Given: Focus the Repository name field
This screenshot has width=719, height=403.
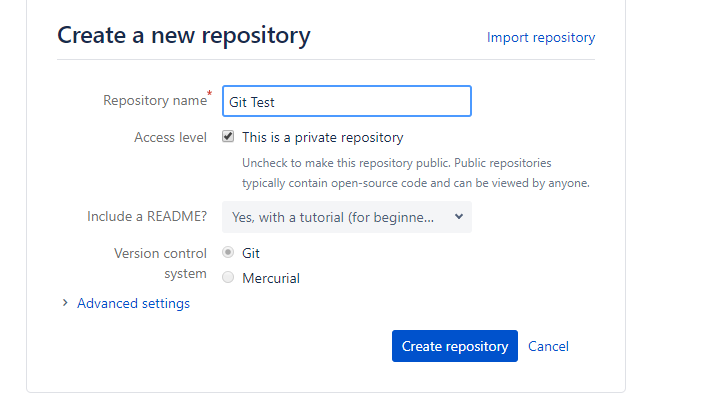Looking at the screenshot, I should [347, 101].
